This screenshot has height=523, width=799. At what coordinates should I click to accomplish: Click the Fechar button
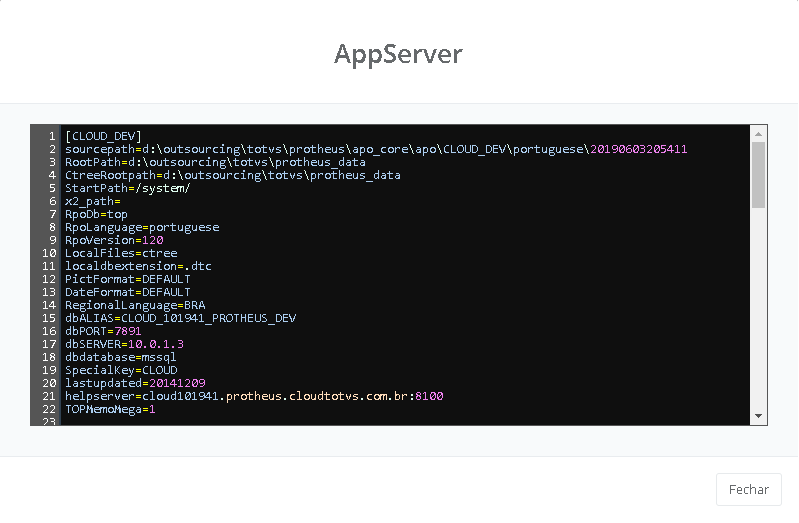point(749,489)
